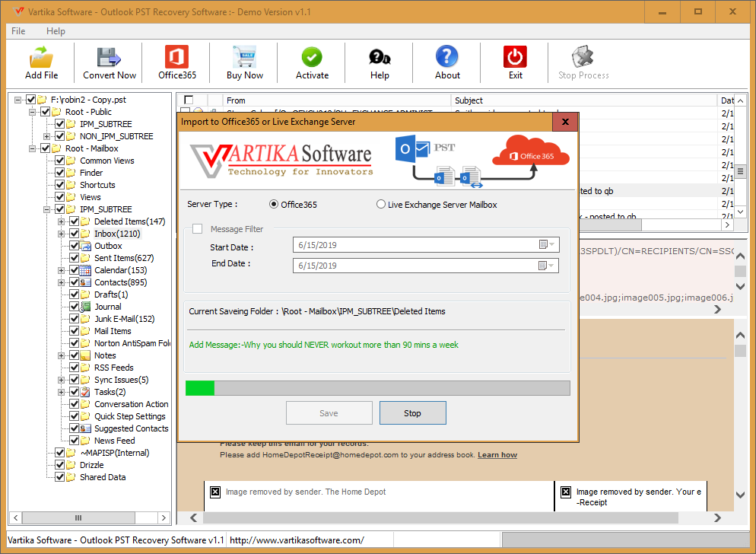Toggle the Root - Public checkbox
This screenshot has height=554, width=756.
46,112
